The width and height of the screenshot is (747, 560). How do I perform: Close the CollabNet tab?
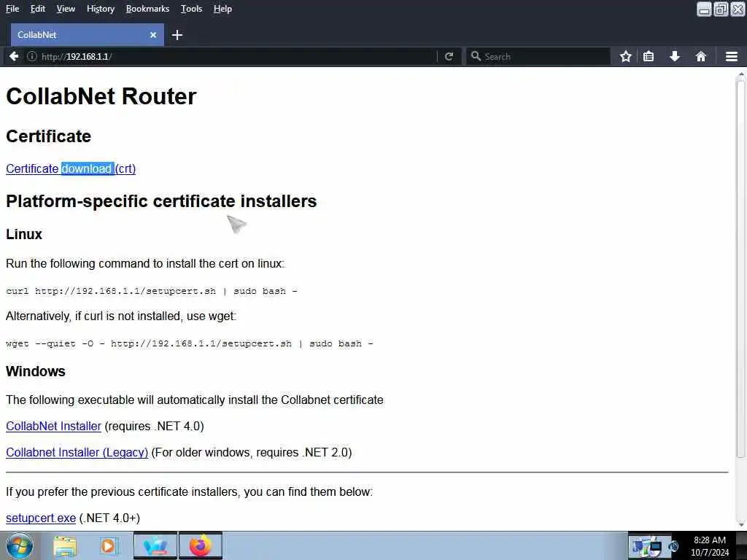153,35
